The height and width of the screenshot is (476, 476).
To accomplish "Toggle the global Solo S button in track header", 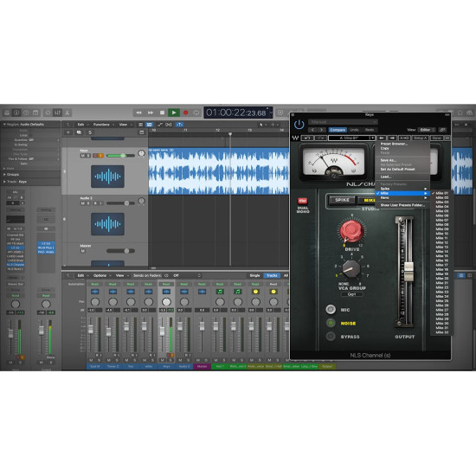I will click(x=90, y=132).
